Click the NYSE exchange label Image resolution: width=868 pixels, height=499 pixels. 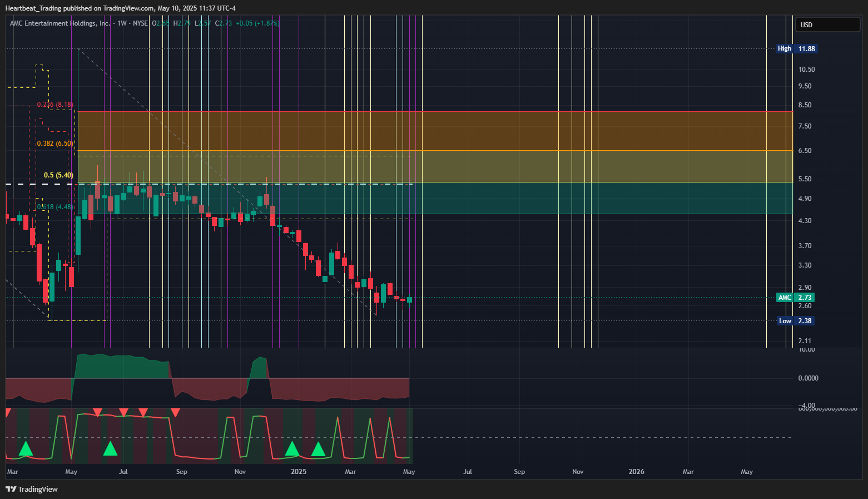click(x=140, y=23)
